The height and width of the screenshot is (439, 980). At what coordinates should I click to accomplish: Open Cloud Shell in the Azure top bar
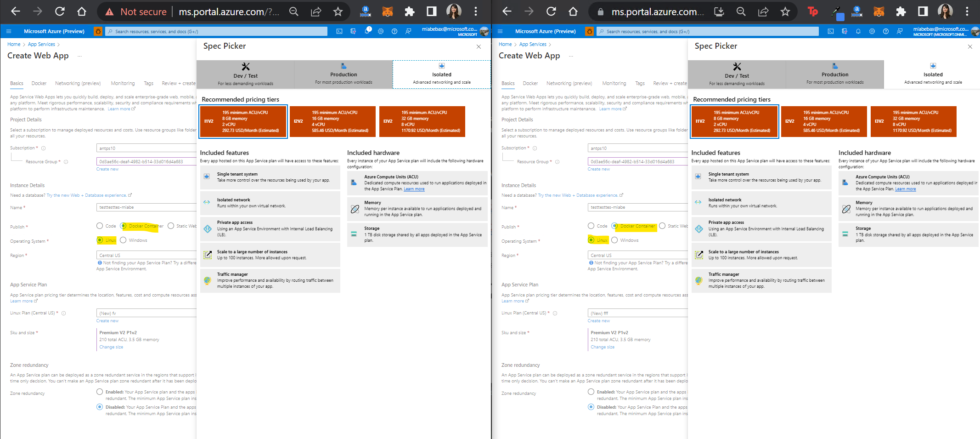tap(339, 31)
